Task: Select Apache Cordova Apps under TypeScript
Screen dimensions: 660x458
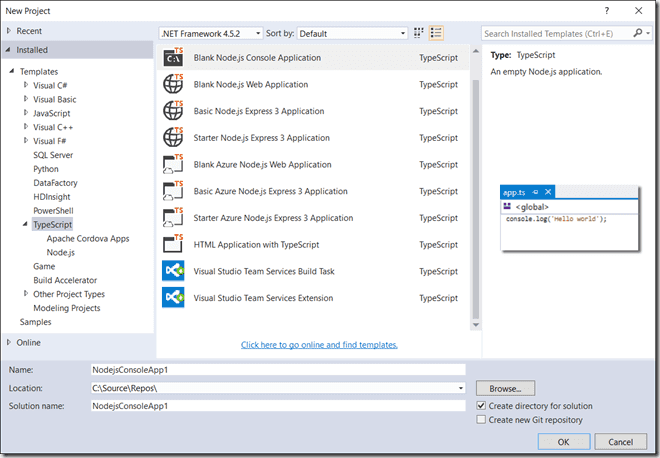Action: (x=88, y=238)
